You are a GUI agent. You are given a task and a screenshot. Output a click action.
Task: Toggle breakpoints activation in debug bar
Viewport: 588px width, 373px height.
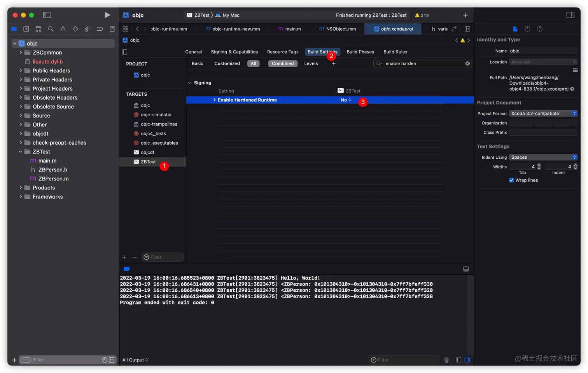click(127, 269)
